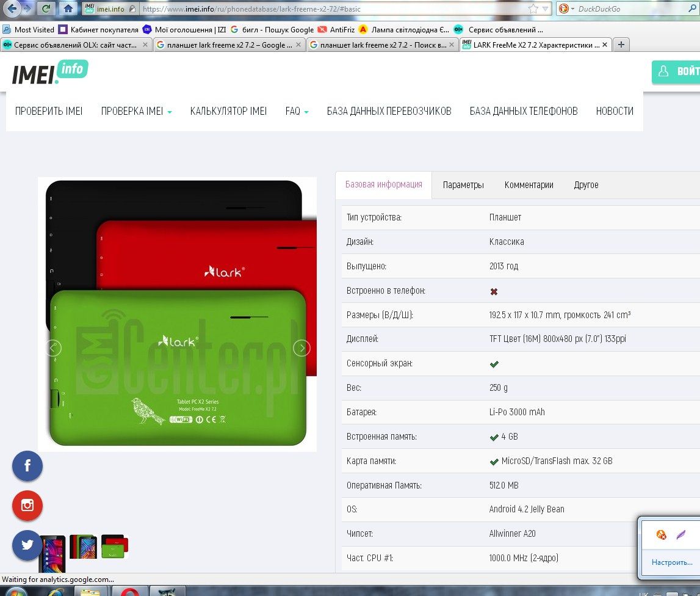
Task: Open the browser home page
Action: [x=68, y=8]
